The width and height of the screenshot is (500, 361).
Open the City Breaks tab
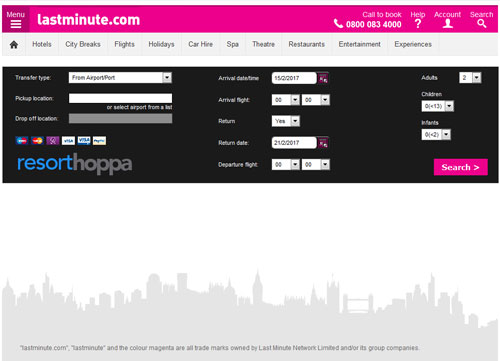pyautogui.click(x=83, y=44)
